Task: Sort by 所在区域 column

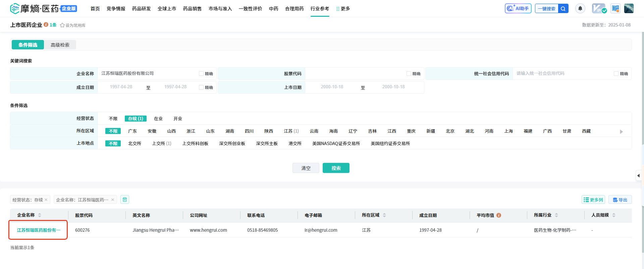Action: pos(384,215)
